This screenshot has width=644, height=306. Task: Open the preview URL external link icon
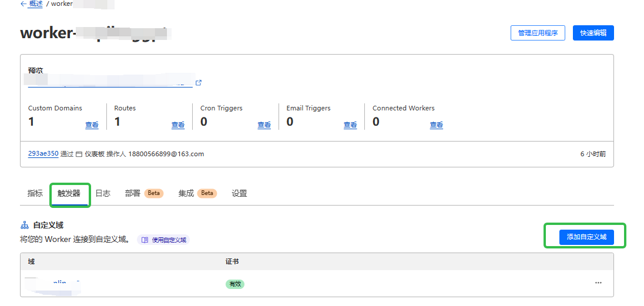(x=199, y=83)
